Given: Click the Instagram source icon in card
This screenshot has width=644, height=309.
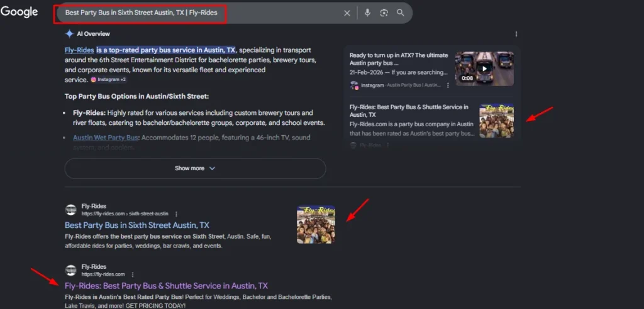Looking at the screenshot, I should point(354,85).
